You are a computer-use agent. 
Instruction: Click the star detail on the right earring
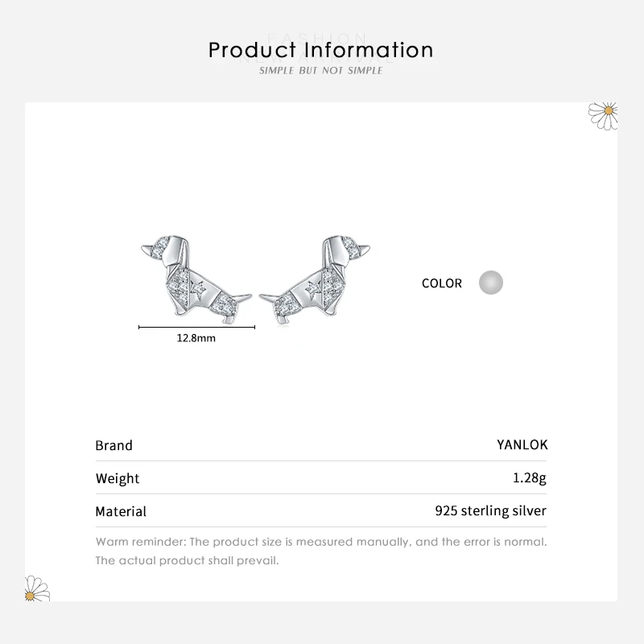point(312,290)
